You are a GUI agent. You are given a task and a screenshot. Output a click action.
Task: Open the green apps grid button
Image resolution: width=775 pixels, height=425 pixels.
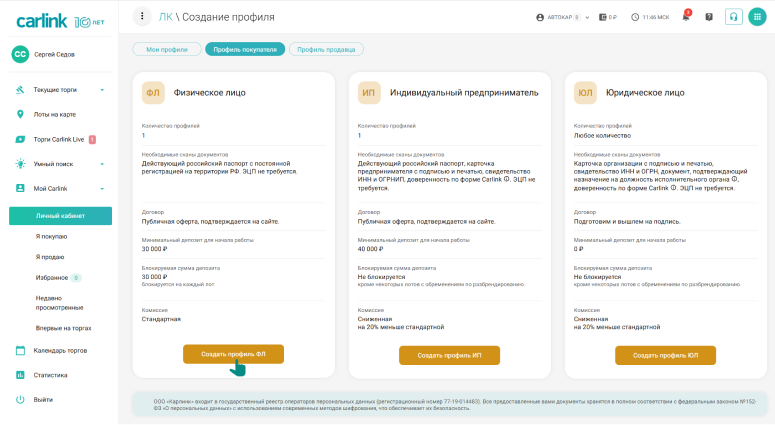coord(757,17)
